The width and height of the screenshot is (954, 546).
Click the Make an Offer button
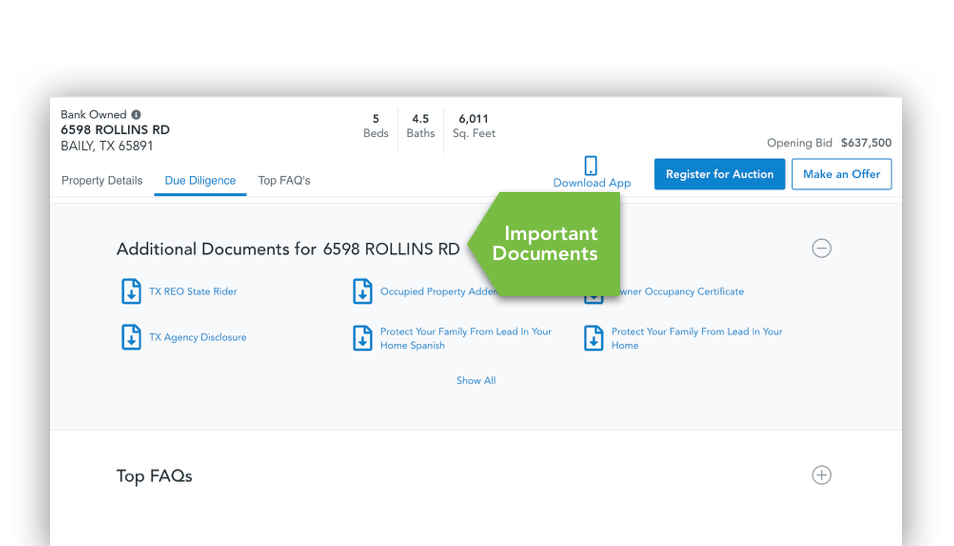[x=841, y=174]
